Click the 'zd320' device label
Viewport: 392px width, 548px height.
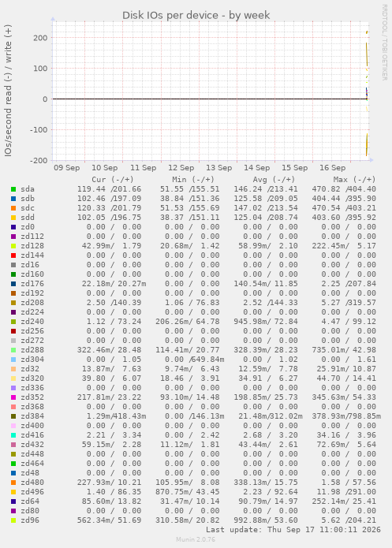pyautogui.click(x=32, y=378)
